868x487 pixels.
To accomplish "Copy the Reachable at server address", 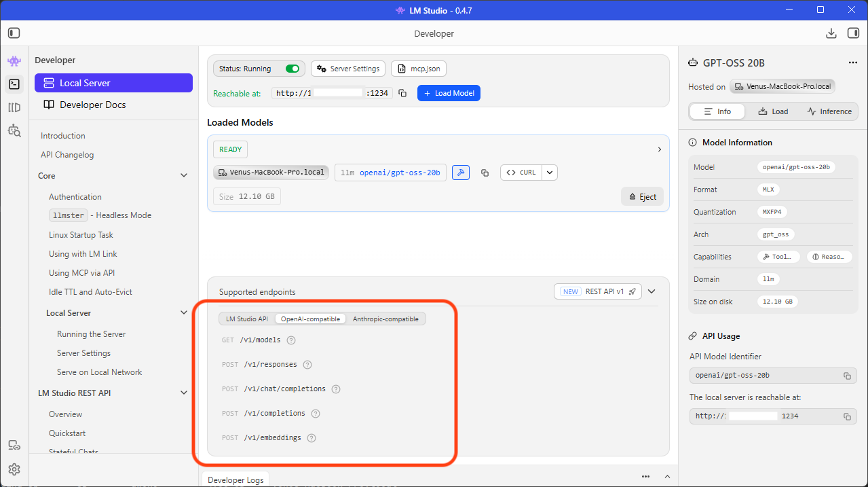I will [x=402, y=93].
